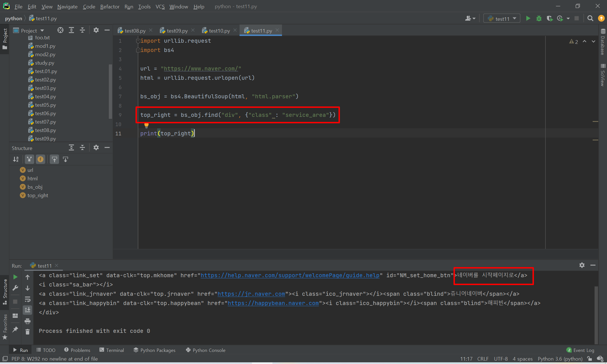Open Run panel settings gear
Screen dimensions: 607x364
coord(582,265)
